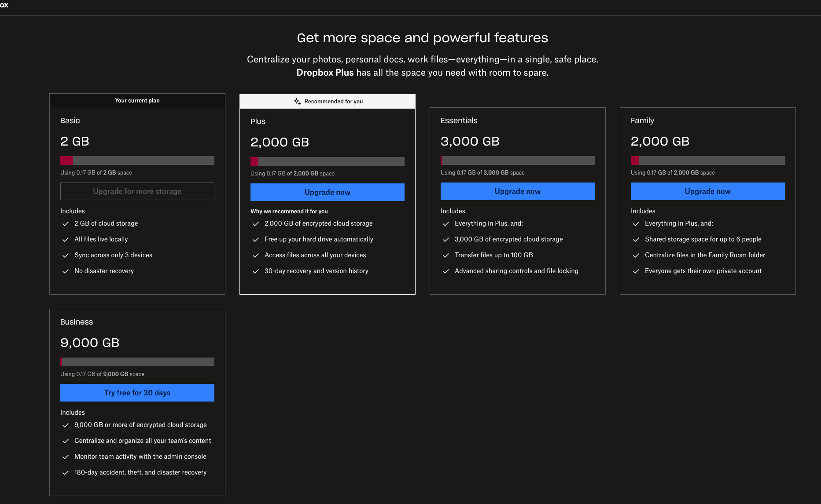Click the 2 GB heading in Basic

75,141
